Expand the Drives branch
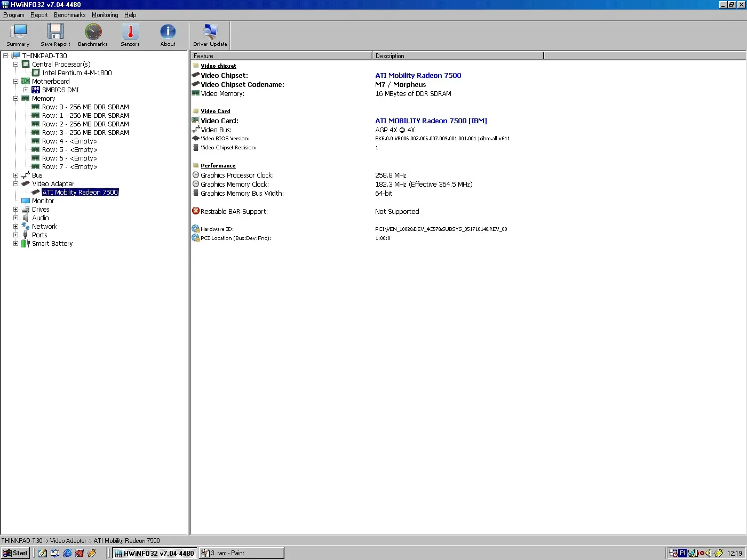Screen dimensions: 747x560 coord(15,209)
